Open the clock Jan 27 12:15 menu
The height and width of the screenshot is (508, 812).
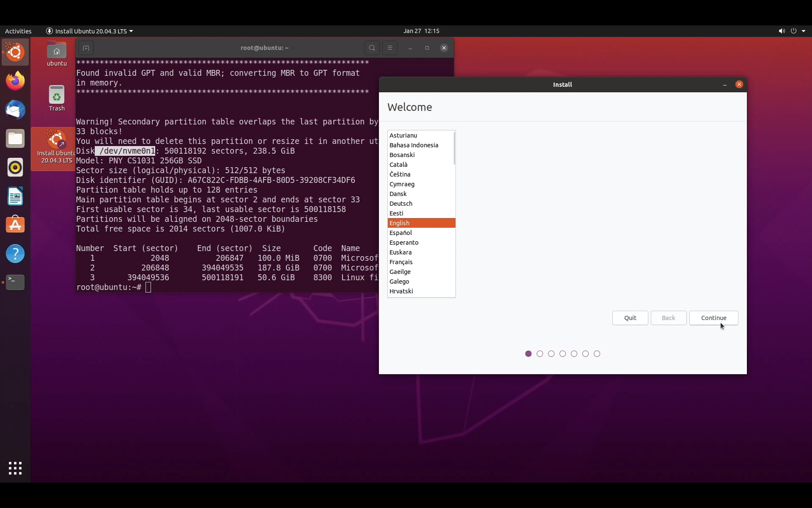click(x=421, y=31)
